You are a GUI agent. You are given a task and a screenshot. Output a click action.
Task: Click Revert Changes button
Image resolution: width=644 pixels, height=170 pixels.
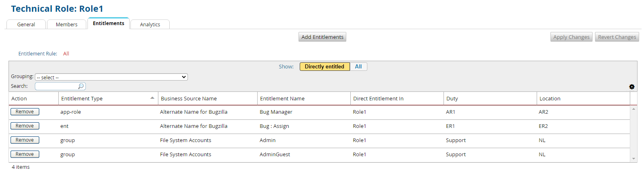coord(617,37)
